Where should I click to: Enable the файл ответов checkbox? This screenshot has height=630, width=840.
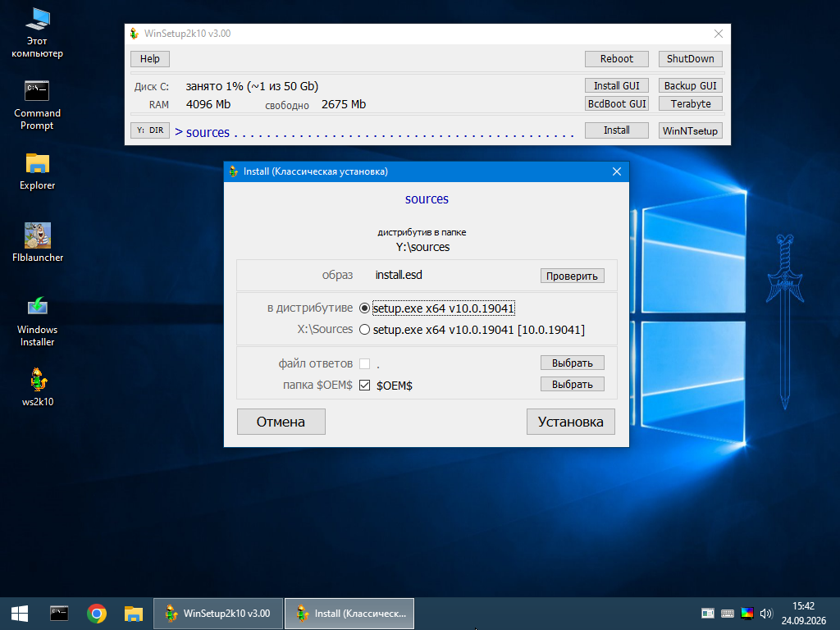(364, 363)
